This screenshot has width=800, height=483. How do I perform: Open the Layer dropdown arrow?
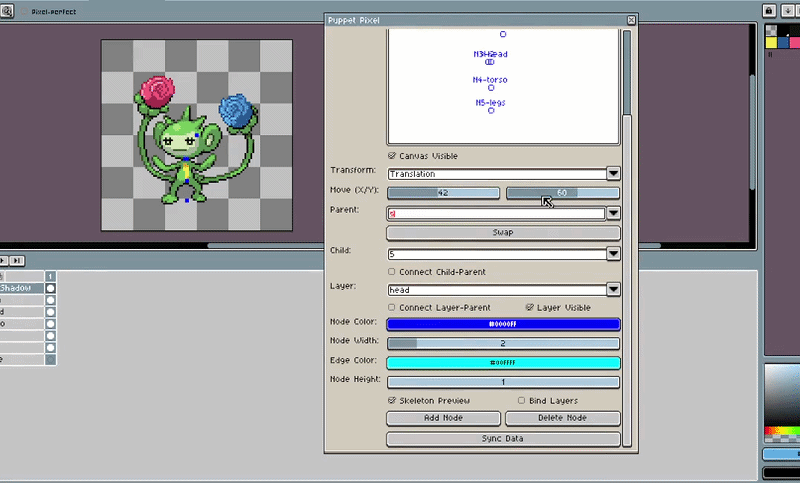[613, 289]
